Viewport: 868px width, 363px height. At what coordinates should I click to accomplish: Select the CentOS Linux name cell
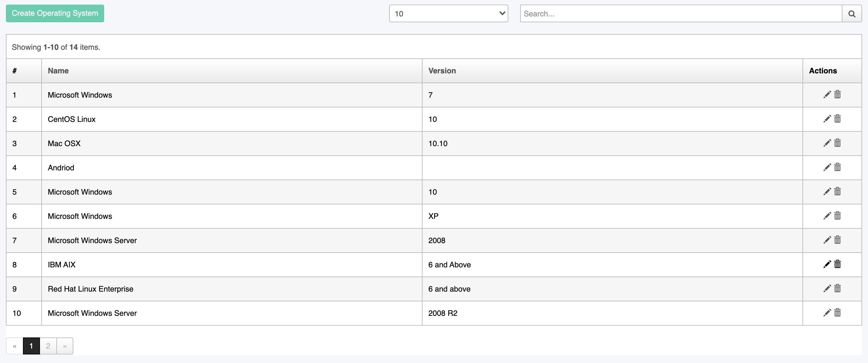232,119
